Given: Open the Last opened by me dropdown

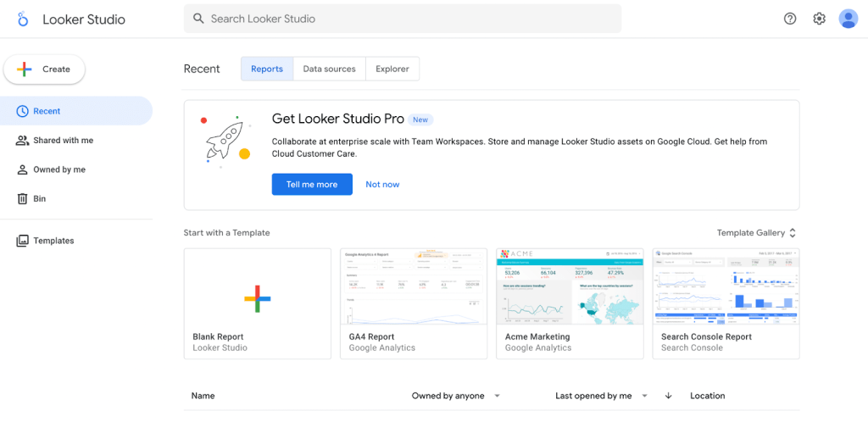Looking at the screenshot, I should (601, 396).
